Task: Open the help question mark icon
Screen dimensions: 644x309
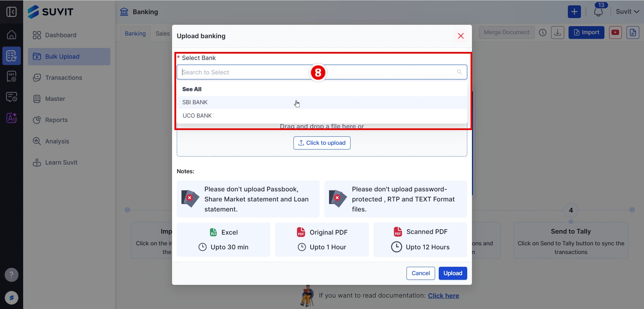Action: pyautogui.click(x=11, y=275)
